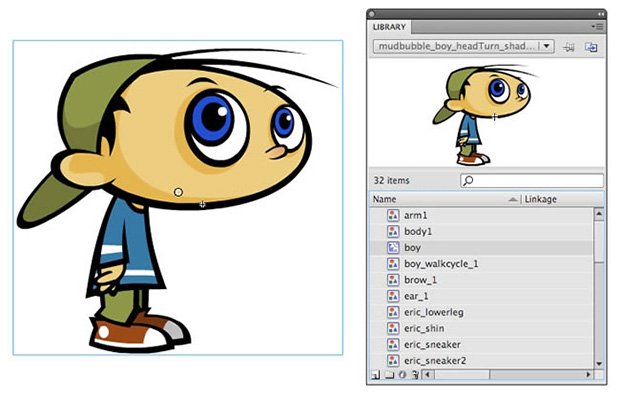This screenshot has height=398, width=620.
Task: Click the boy movie clip symbol icon
Action: click(393, 248)
